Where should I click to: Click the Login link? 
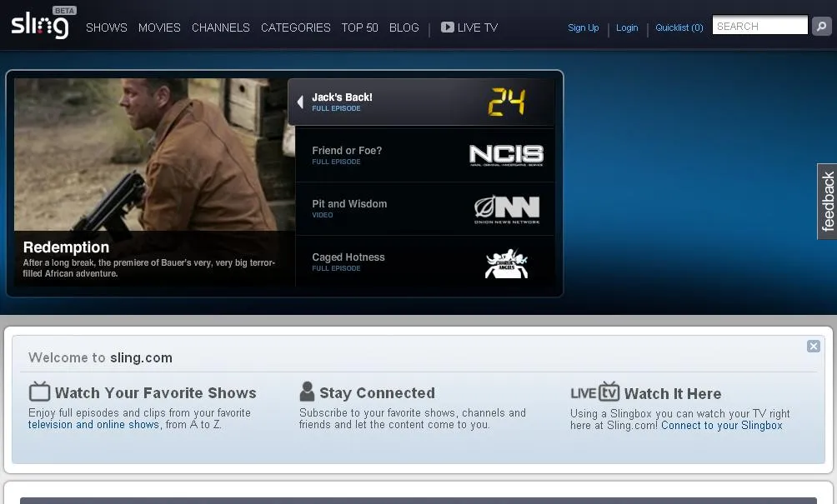click(x=627, y=27)
